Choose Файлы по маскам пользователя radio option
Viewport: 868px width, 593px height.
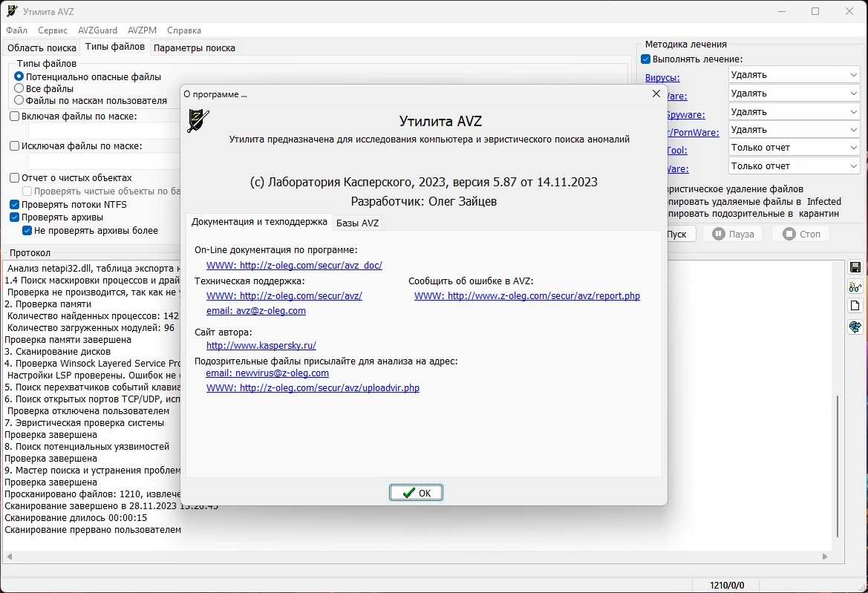(19, 100)
